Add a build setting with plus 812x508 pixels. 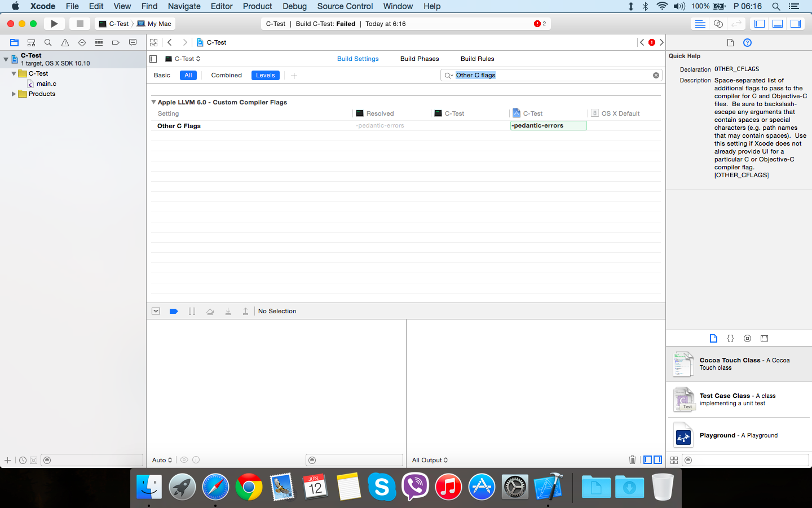coord(294,76)
